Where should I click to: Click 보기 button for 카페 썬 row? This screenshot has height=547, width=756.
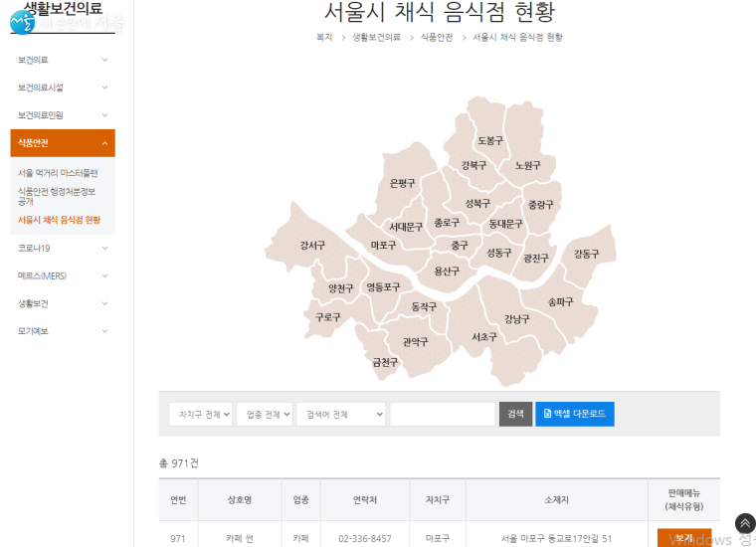(683, 538)
